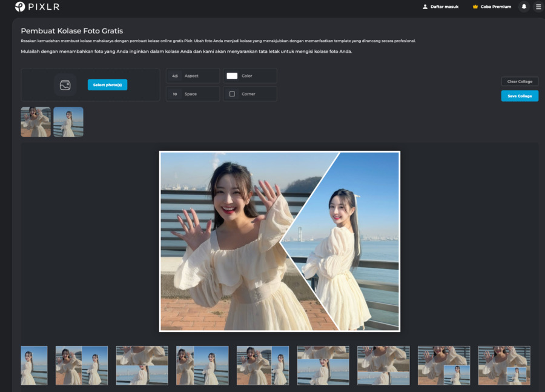Click Daftar masuk in the header

point(444,7)
